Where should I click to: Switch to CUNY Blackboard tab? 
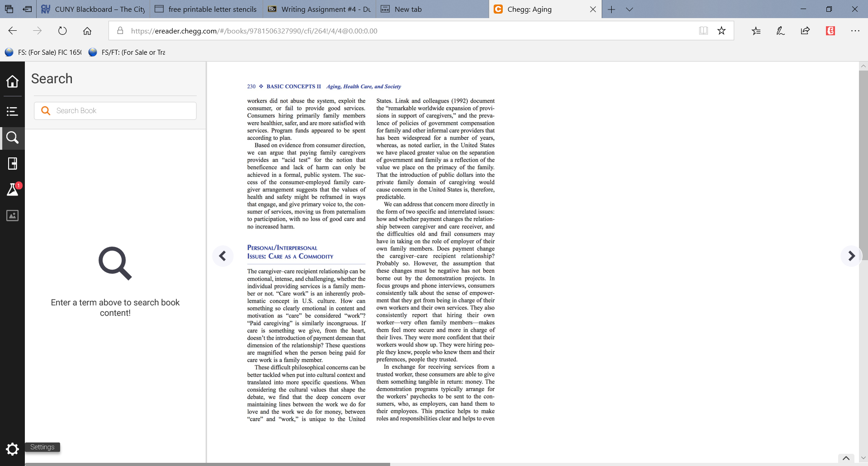click(93, 9)
